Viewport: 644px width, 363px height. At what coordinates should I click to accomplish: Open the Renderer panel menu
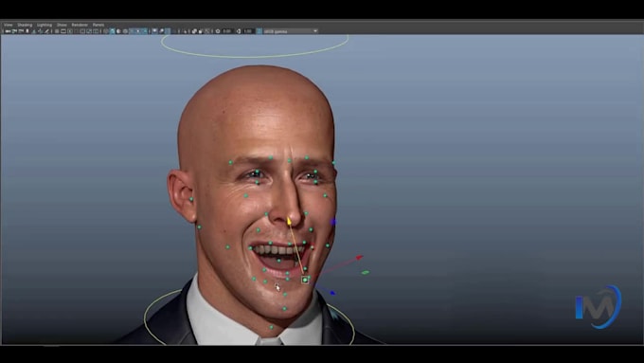pyautogui.click(x=80, y=25)
